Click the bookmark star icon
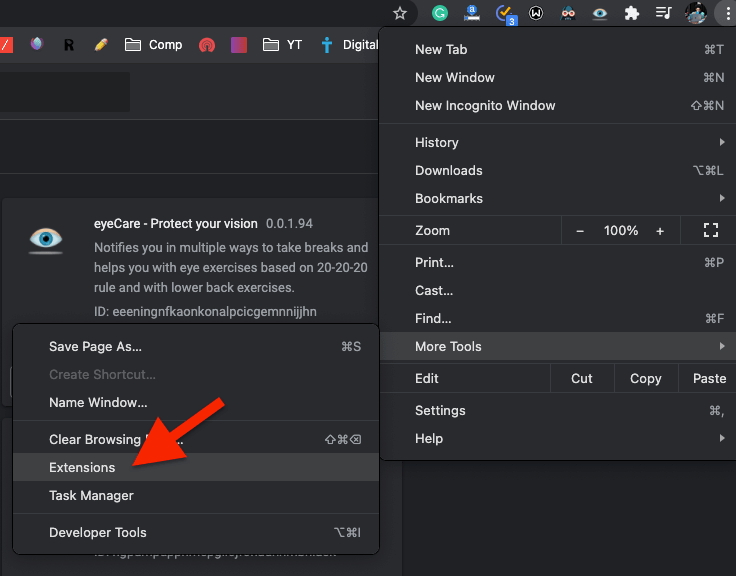 point(400,14)
